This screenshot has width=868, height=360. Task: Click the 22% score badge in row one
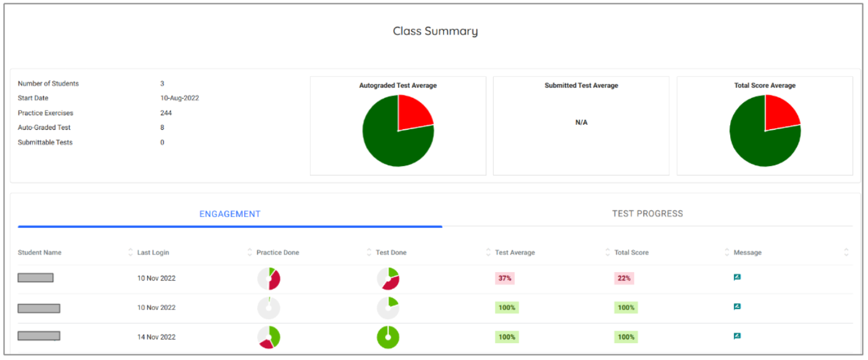pos(625,278)
